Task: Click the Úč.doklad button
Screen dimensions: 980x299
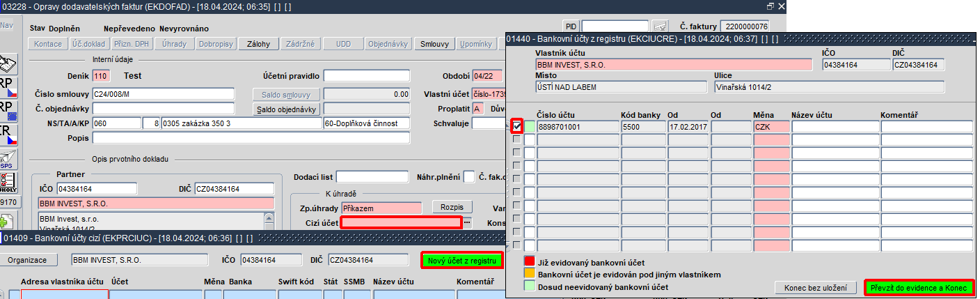Action: pyautogui.click(x=88, y=44)
